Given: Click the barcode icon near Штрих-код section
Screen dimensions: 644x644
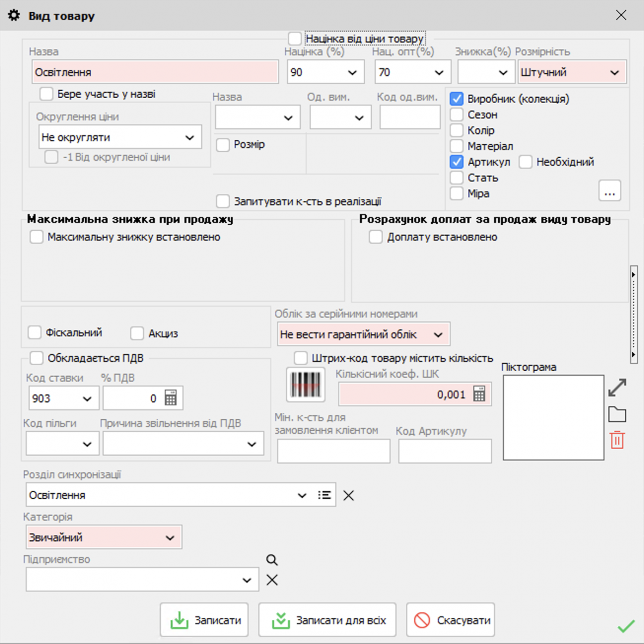Looking at the screenshot, I should click(x=305, y=385).
